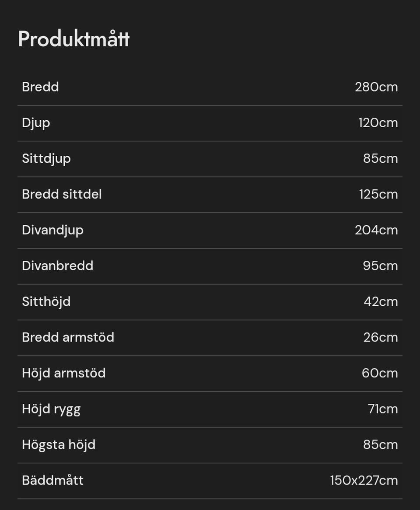Click the 125cm Bredd sittdel value

pos(378,194)
